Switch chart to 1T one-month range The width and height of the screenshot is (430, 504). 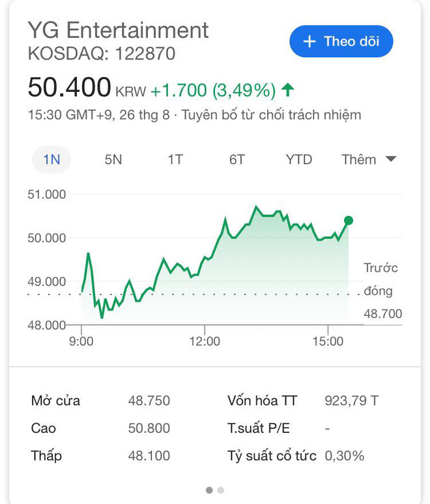coord(175,160)
